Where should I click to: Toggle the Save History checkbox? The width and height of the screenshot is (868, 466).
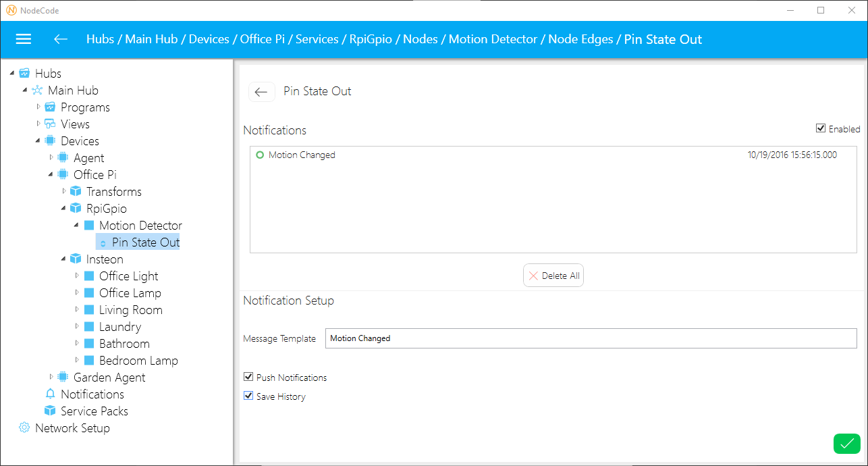point(248,396)
